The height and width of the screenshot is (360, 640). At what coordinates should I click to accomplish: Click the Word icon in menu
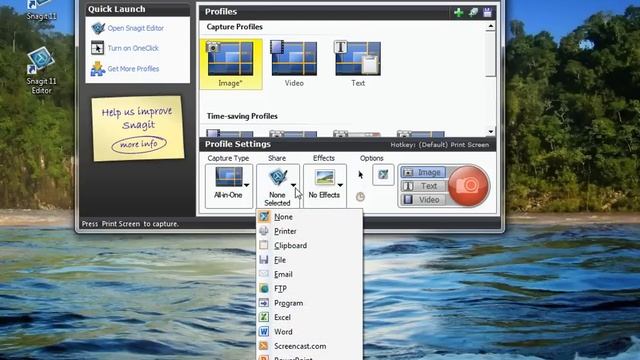tap(264, 331)
